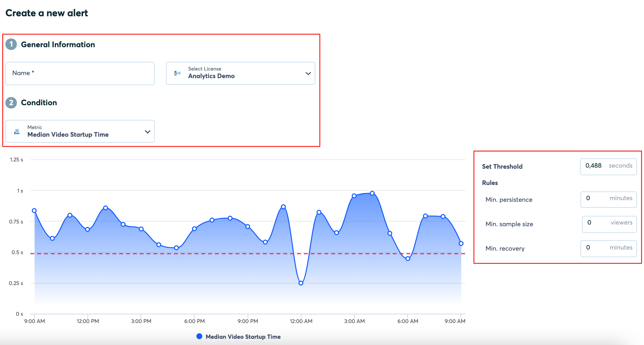644x345 pixels.
Task: Click the Min. recovery minutes field
Action: click(x=608, y=248)
